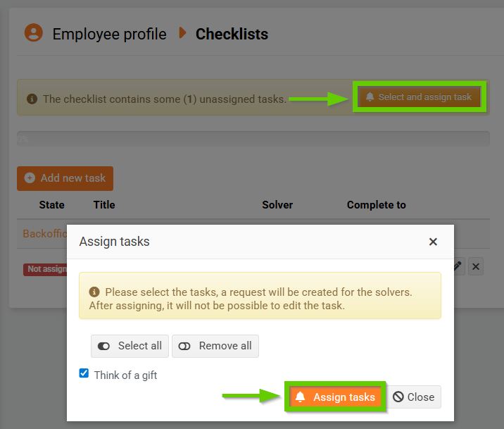Screen dimensions: 504x429
Task: Sort by the Solver column header
Action: (x=277, y=205)
